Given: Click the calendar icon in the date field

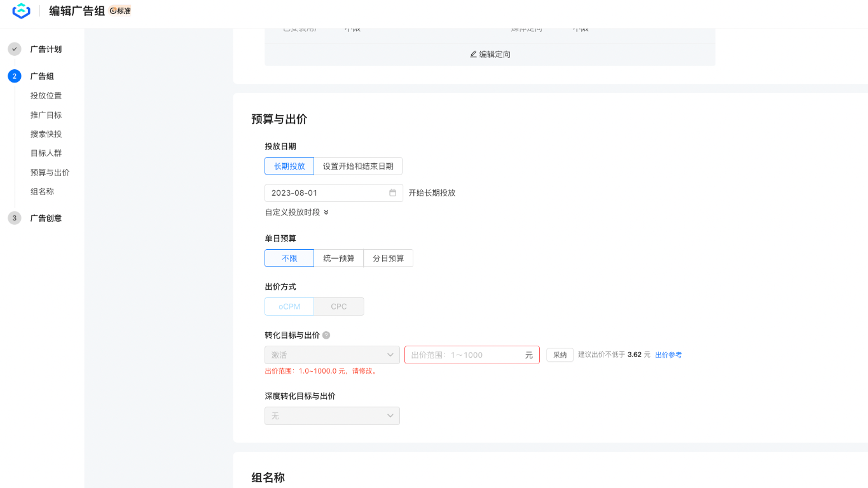Looking at the screenshot, I should [x=394, y=193].
